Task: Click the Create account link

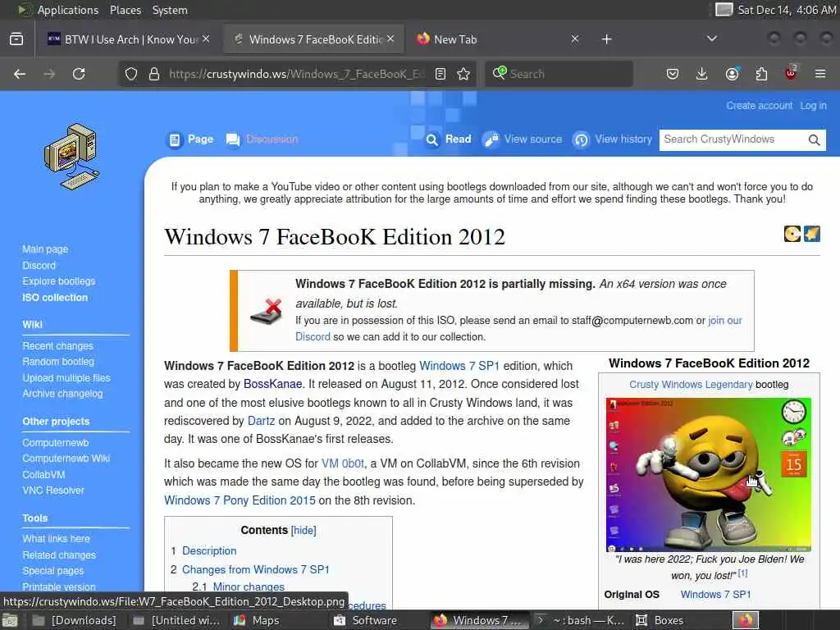Action: [x=759, y=106]
